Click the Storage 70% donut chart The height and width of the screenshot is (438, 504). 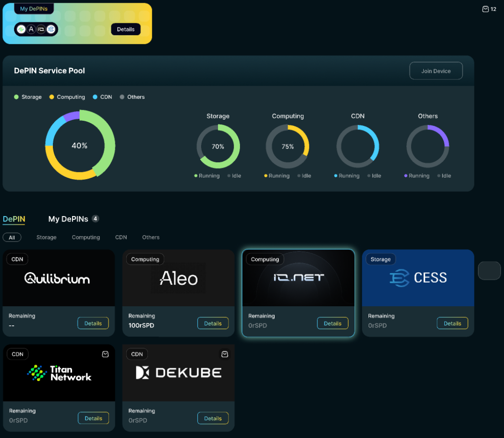pos(218,147)
